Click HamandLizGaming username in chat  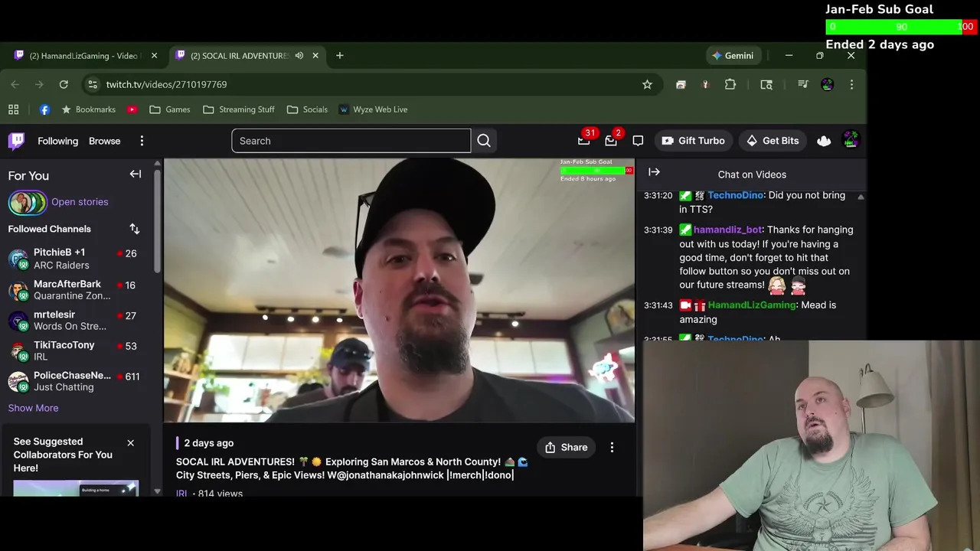point(752,305)
